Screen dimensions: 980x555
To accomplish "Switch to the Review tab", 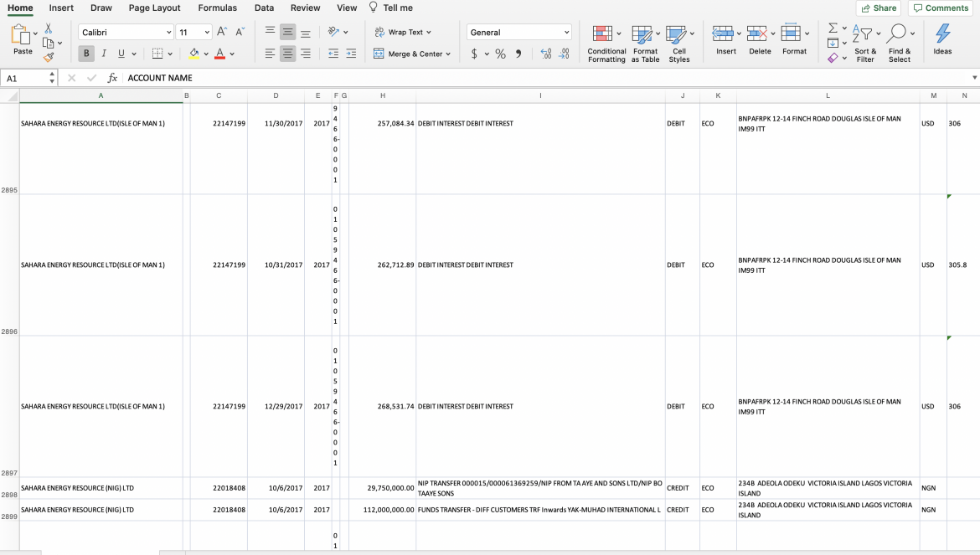I will 306,8.
